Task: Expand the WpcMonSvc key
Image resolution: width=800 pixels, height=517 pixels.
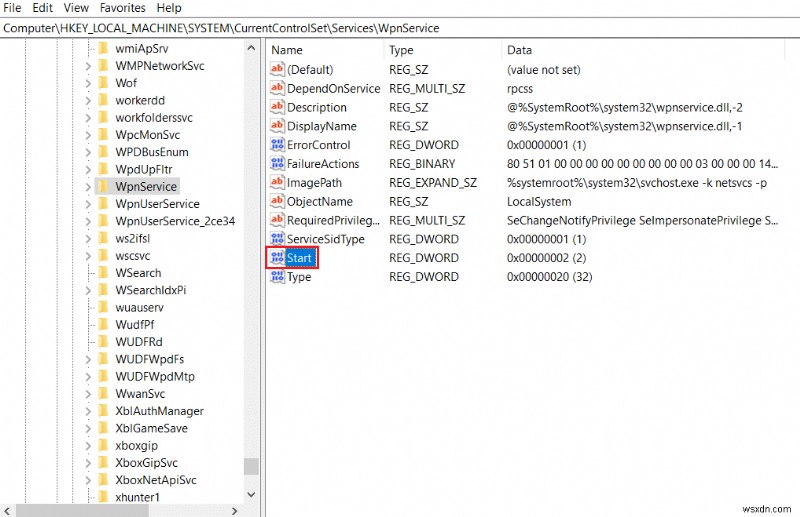Action: click(88, 135)
